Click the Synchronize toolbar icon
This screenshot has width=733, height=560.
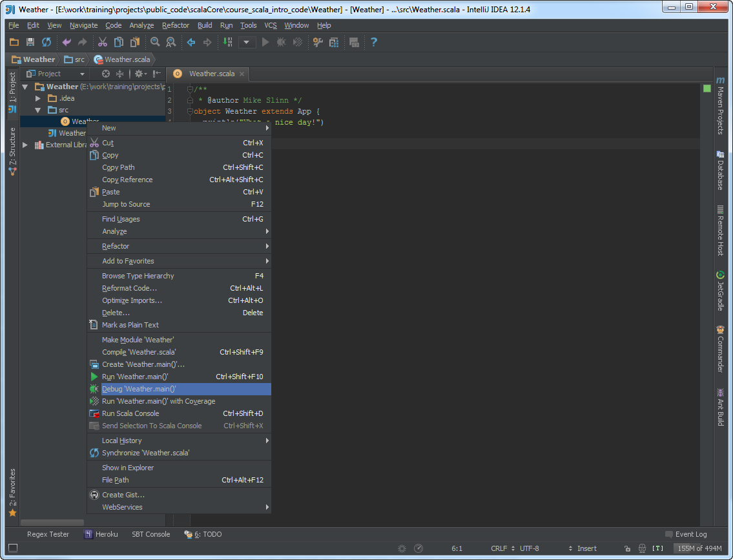[x=46, y=42]
